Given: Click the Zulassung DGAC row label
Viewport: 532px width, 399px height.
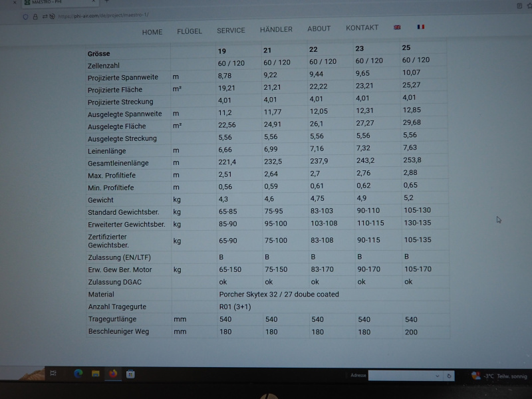Looking at the screenshot, I should 114,282.
